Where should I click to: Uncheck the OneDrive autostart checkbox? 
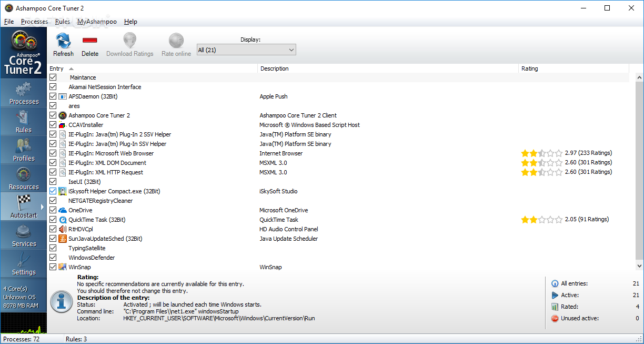coord(53,210)
